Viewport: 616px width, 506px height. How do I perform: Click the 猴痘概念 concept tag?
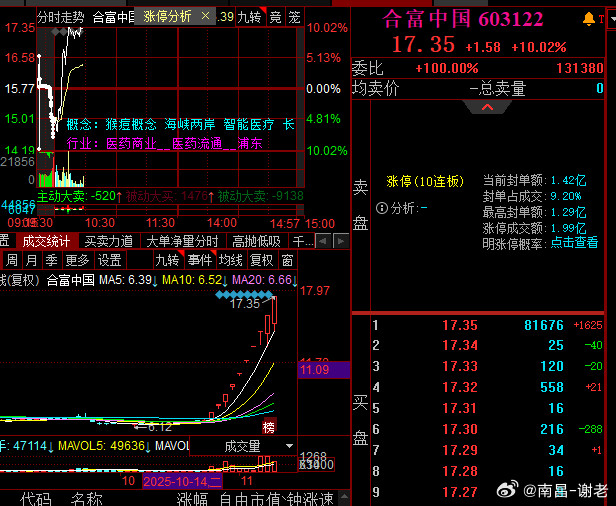point(131,125)
